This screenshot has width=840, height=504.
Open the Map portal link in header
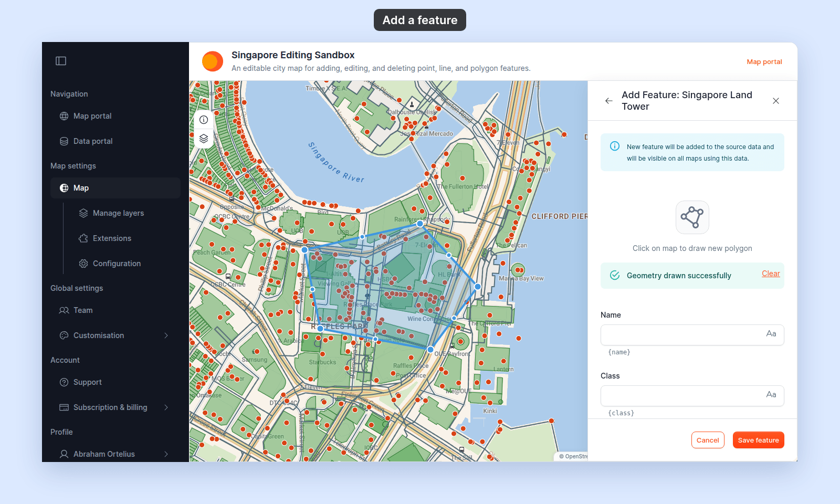tap(764, 62)
